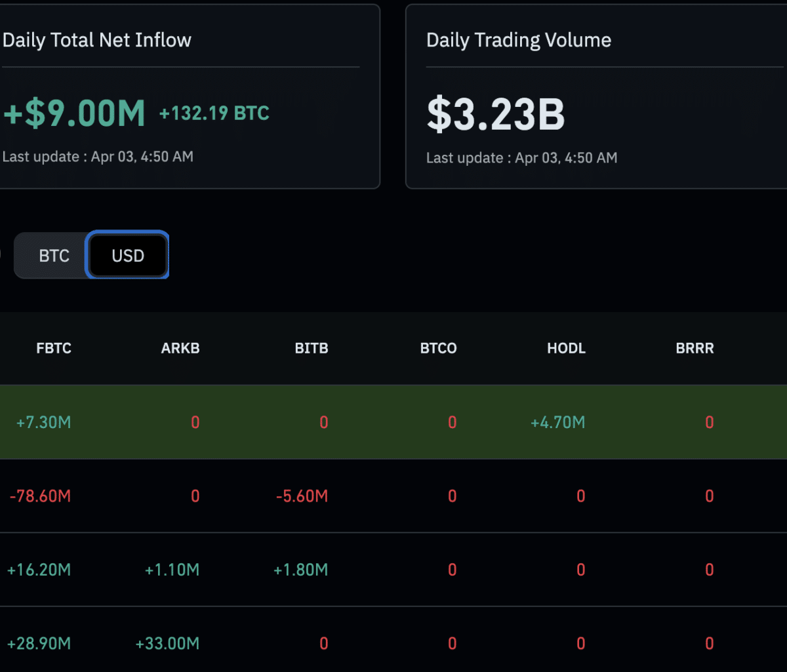Click the +4.70M HODL cell
Image resolution: width=787 pixels, height=672 pixels.
tap(557, 423)
